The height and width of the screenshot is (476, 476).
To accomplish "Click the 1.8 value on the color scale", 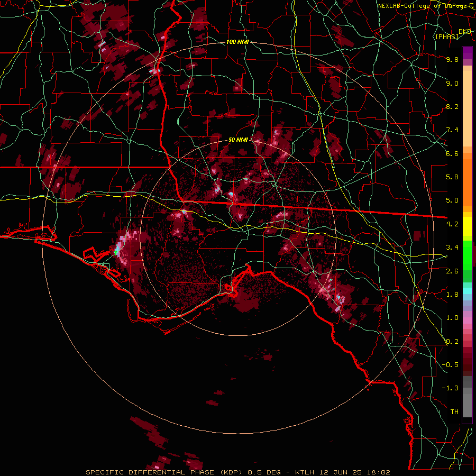I will 452,295.
